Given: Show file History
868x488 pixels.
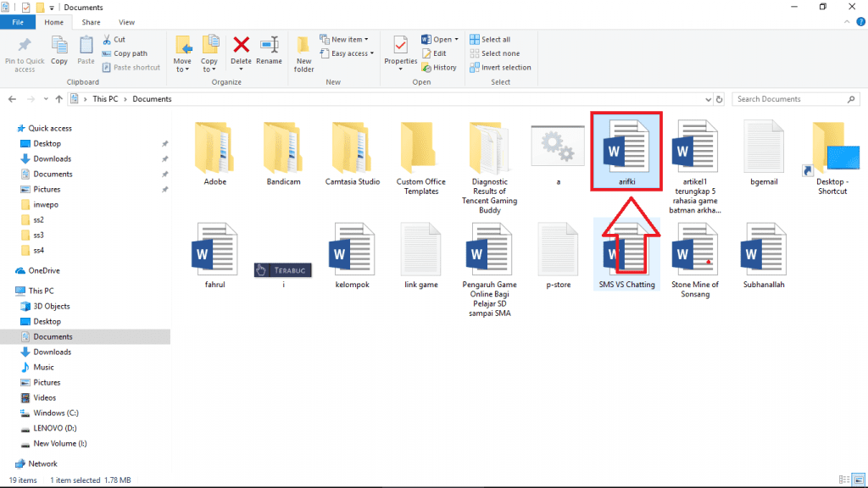Looking at the screenshot, I should 439,68.
